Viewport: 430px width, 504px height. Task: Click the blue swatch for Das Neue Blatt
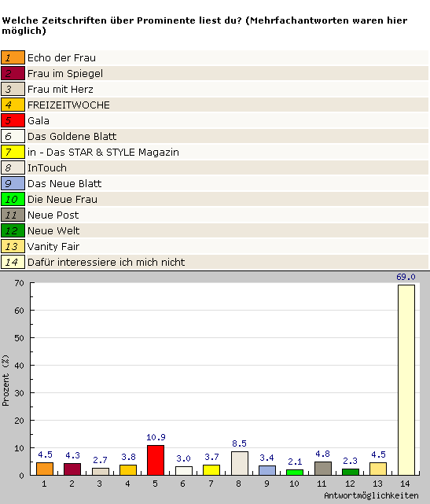[13, 183]
